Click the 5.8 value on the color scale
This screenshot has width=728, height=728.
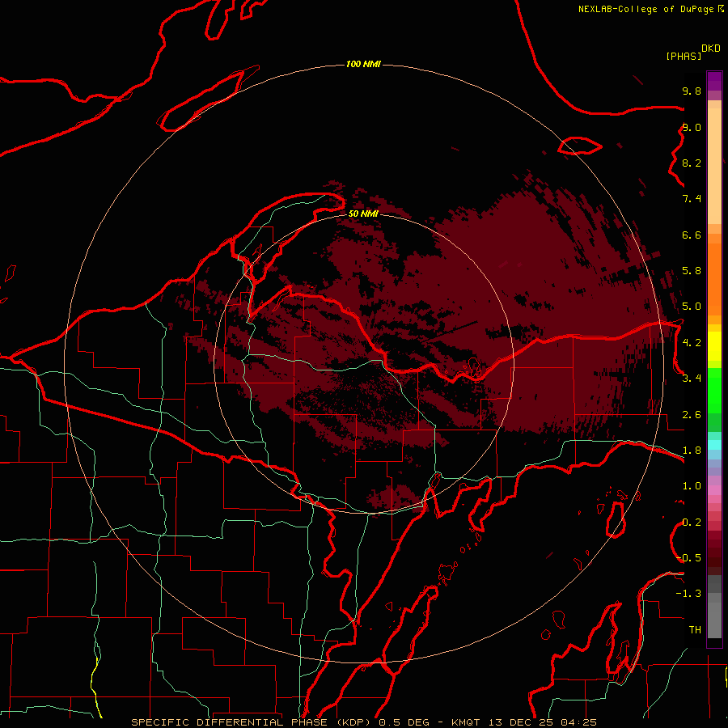pyautogui.click(x=692, y=271)
